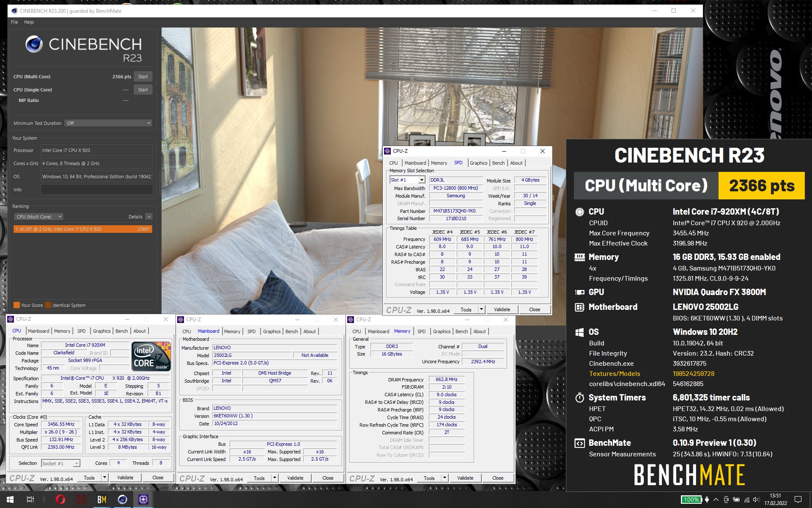Click the red patterned taskbar icon beside Opera
The width and height of the screenshot is (812, 508).
[81, 500]
